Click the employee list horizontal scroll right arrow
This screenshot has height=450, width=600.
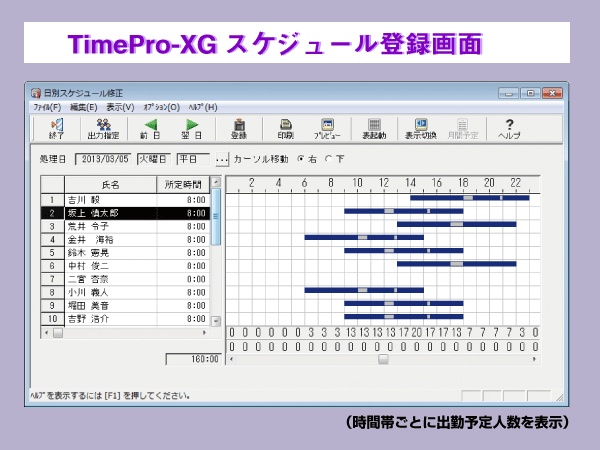[x=204, y=333]
